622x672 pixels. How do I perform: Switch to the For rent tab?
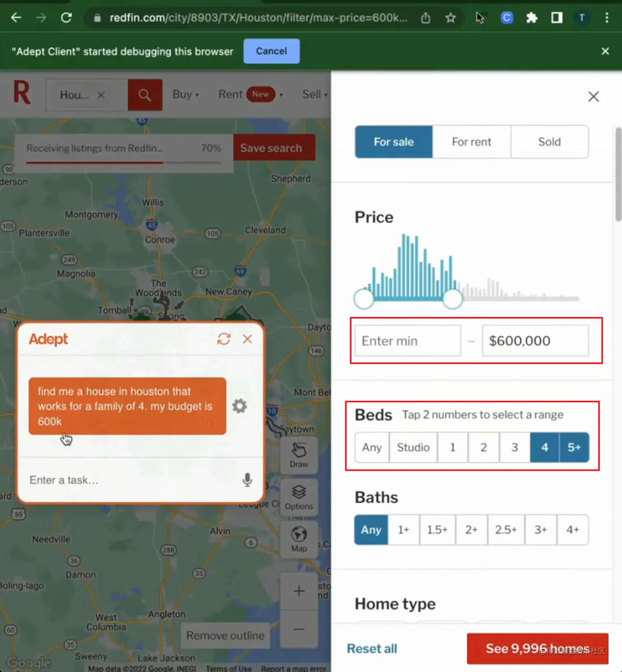click(471, 142)
